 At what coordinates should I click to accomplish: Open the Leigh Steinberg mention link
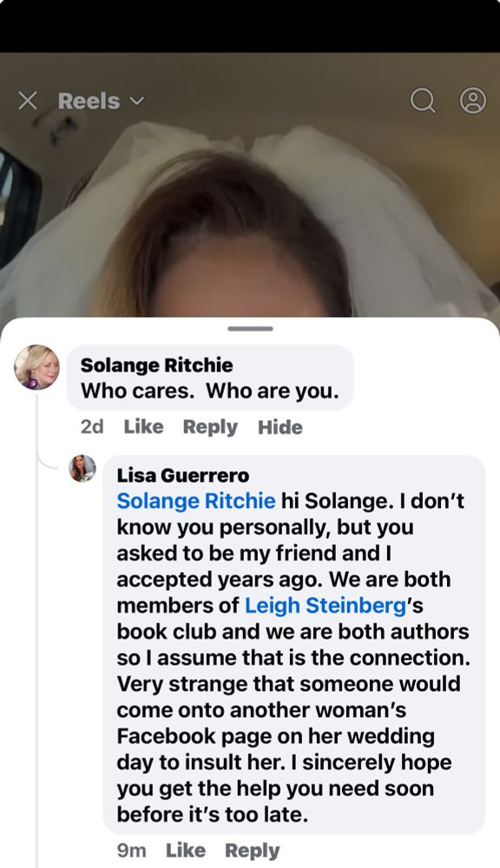pyautogui.click(x=326, y=605)
